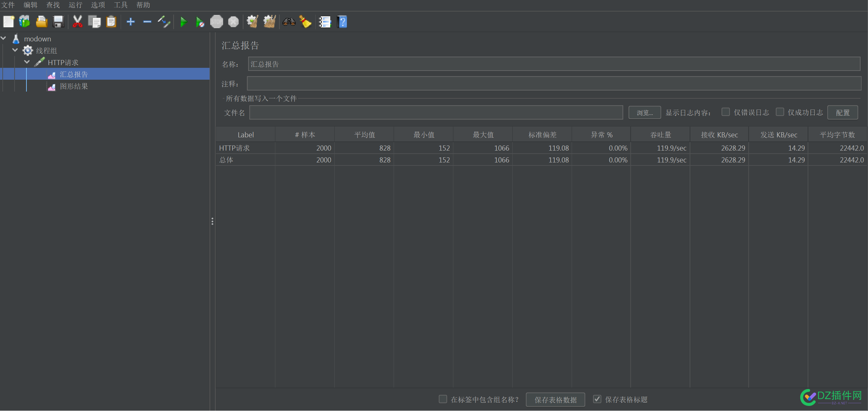Click the 标准偏差 column header
The width and height of the screenshot is (868, 411).
542,135
